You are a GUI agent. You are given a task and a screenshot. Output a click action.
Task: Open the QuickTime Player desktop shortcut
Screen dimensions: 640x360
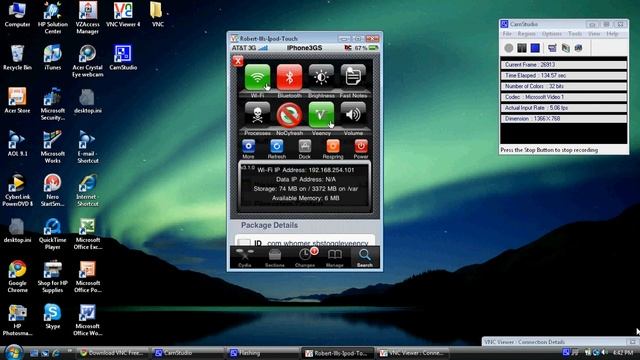53,233
